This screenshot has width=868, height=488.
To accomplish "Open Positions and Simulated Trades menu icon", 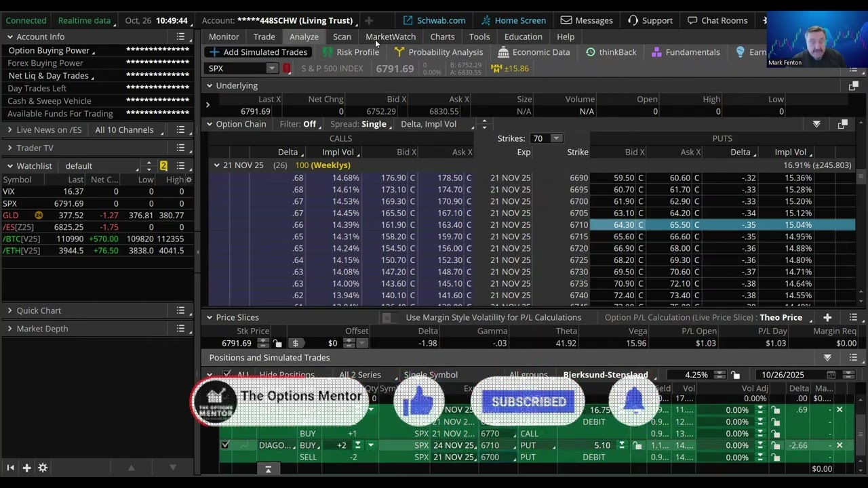I will click(x=853, y=358).
